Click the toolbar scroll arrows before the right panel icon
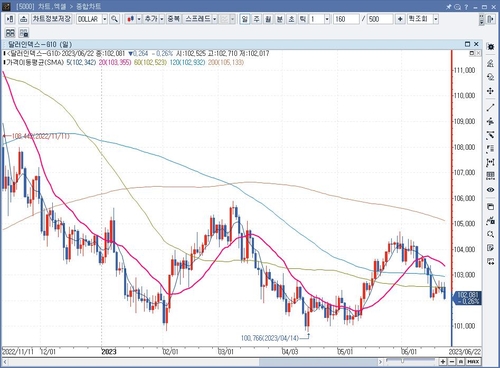500x368 pixels. click(x=481, y=19)
